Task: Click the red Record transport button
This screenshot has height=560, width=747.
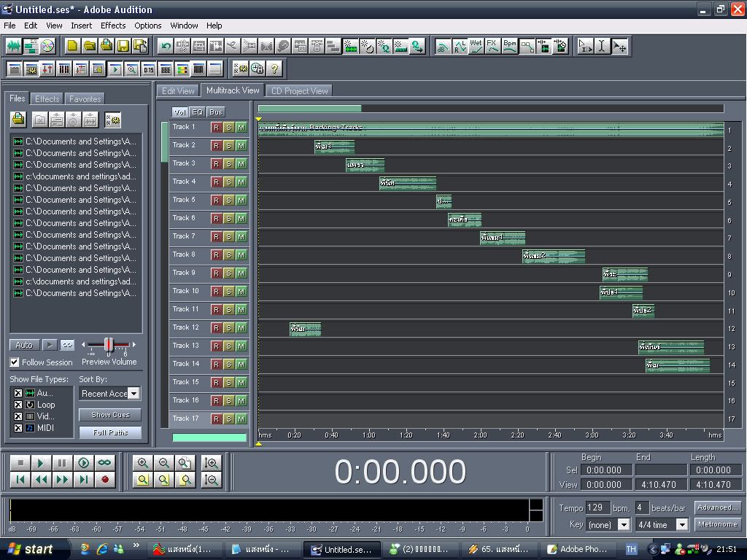Action: tap(105, 480)
